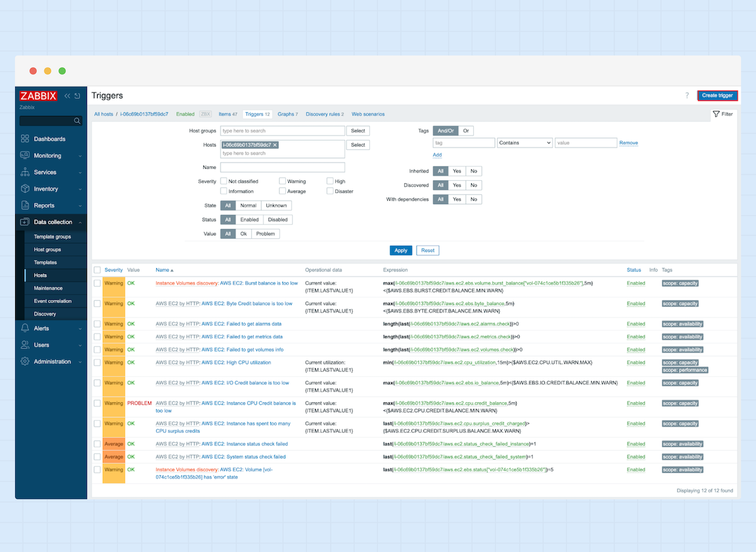Expand the Reports menu chevron

click(80, 205)
